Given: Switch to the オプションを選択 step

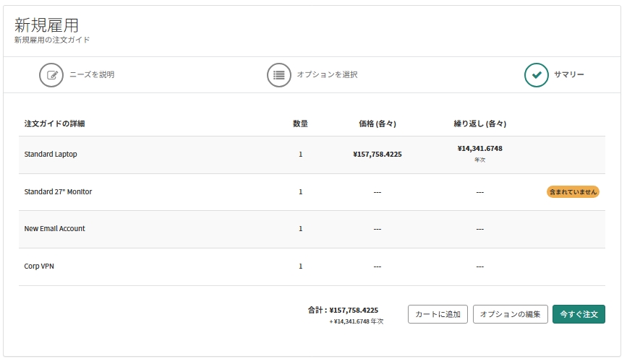Looking at the screenshot, I should click(327, 74).
